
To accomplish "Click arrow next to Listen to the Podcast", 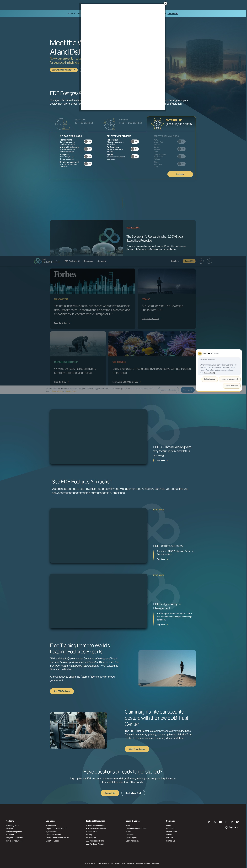I will click(161, 319).
